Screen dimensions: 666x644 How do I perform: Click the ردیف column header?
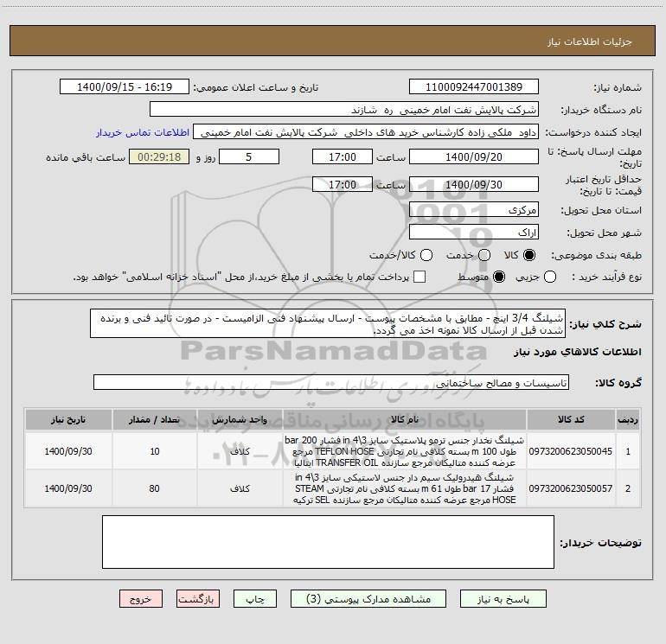tap(628, 419)
